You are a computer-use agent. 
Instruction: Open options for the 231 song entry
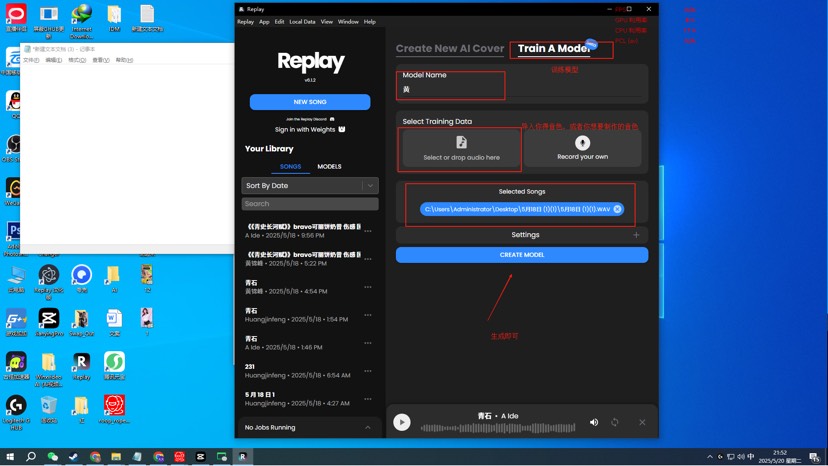368,371
